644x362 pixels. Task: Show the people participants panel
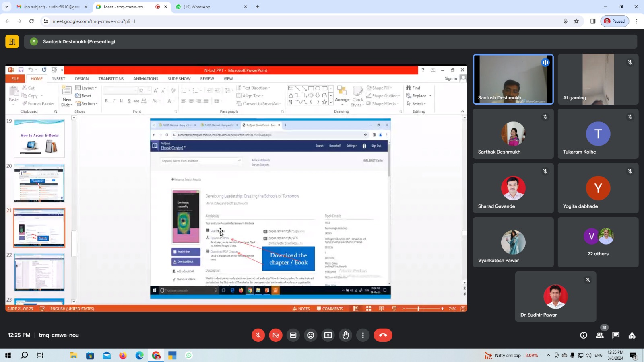tap(600, 335)
